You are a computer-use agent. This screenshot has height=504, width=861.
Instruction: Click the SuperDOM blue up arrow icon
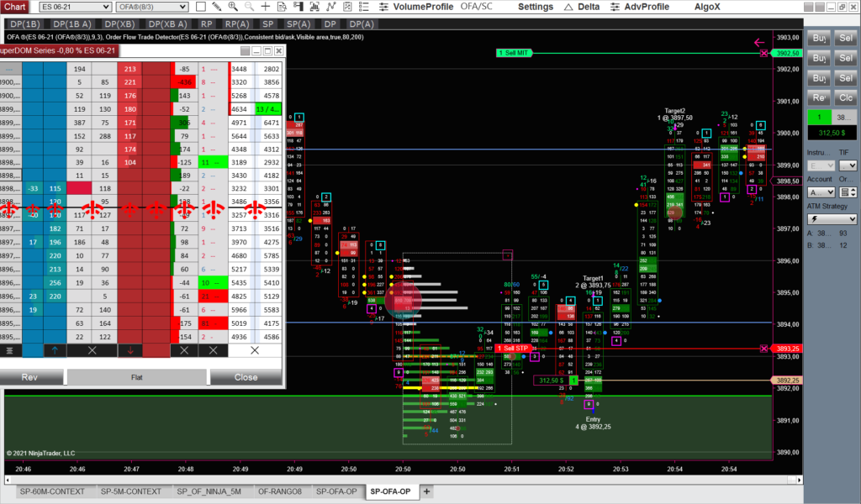point(55,350)
